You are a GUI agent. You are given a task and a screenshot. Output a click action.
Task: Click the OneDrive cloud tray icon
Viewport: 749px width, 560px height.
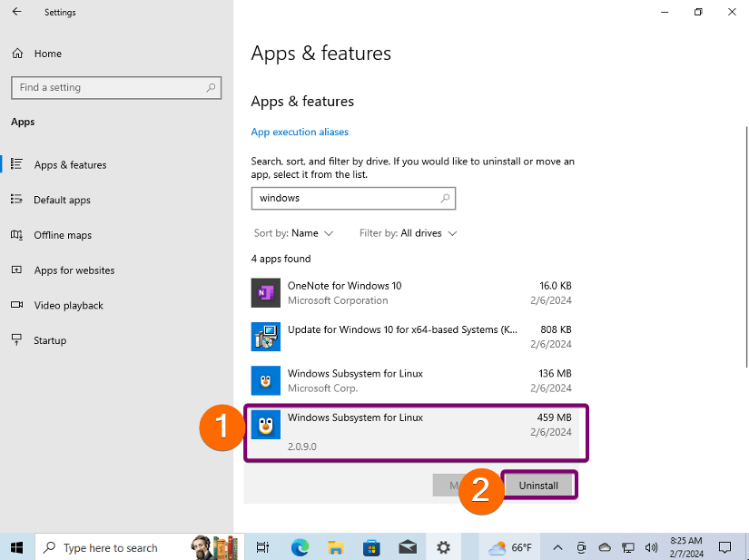point(605,547)
